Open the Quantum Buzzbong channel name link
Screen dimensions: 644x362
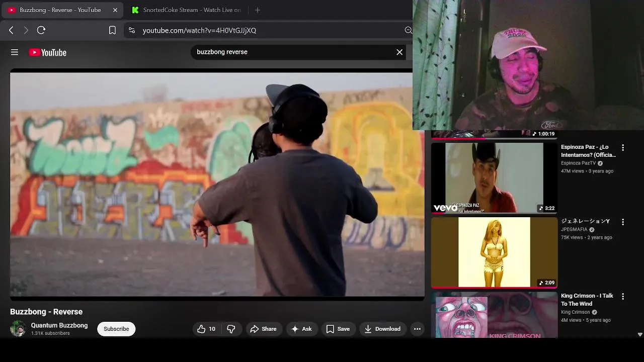59,325
